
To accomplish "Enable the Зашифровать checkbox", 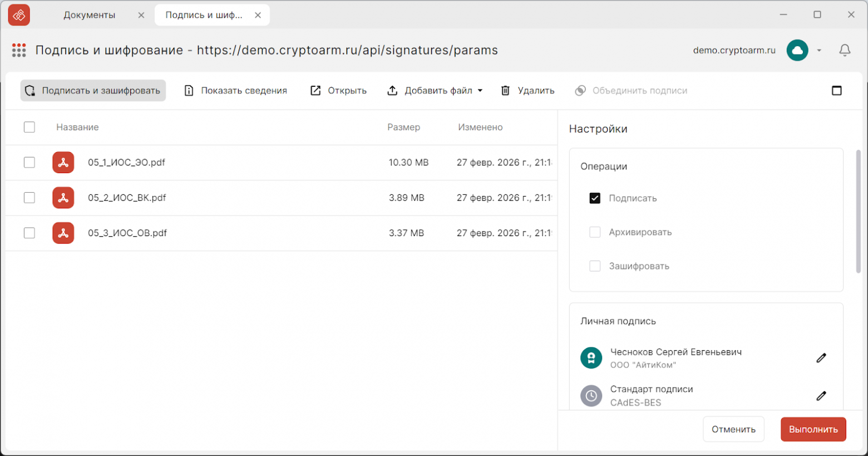I will pyautogui.click(x=595, y=266).
